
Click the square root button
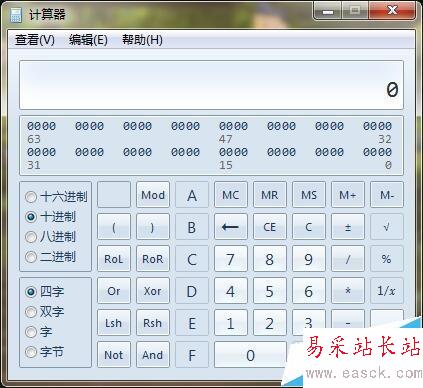(387, 227)
